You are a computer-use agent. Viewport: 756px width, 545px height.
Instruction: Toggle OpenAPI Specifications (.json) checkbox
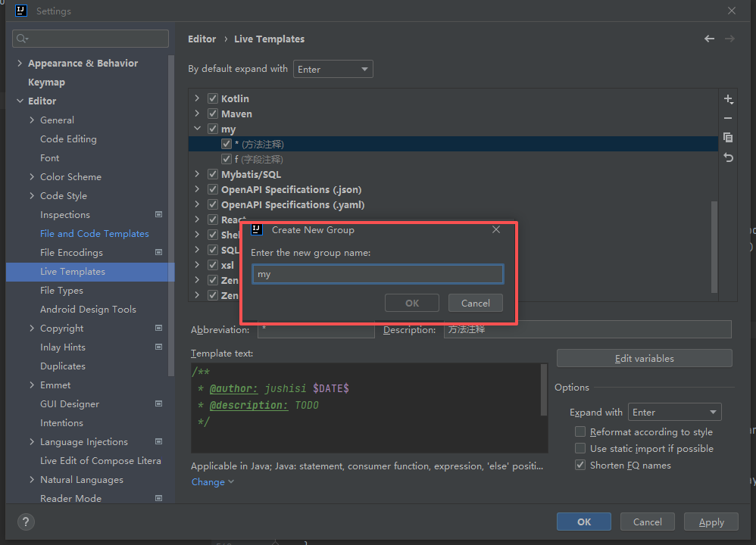[213, 189]
